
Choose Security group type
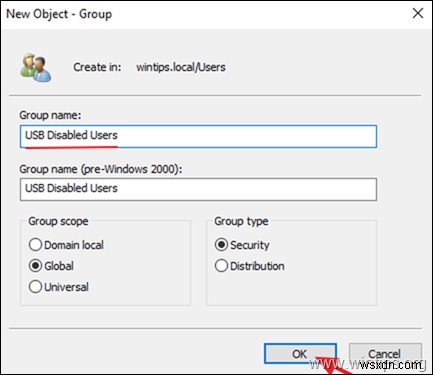point(242,245)
